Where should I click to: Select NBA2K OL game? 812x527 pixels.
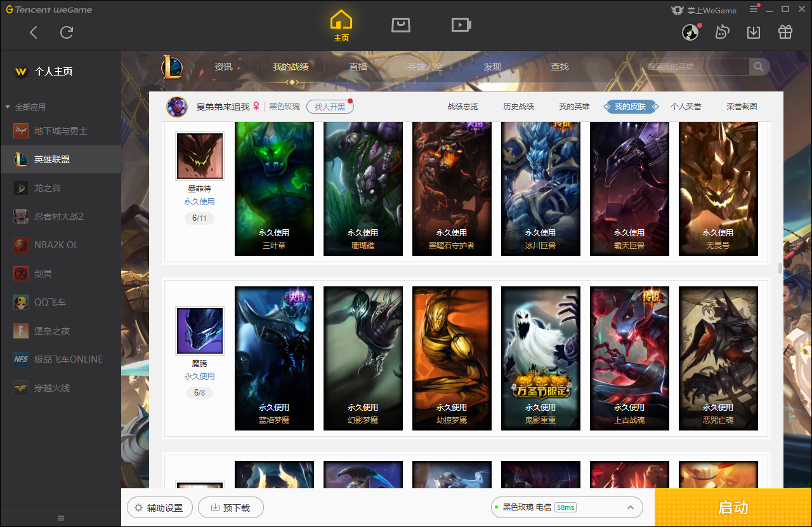point(60,245)
